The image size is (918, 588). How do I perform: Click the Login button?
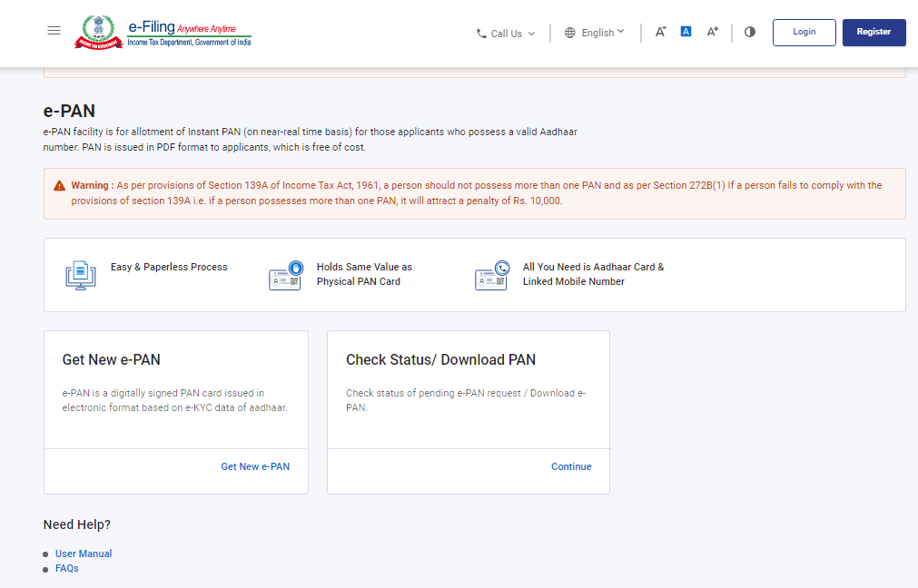[804, 32]
